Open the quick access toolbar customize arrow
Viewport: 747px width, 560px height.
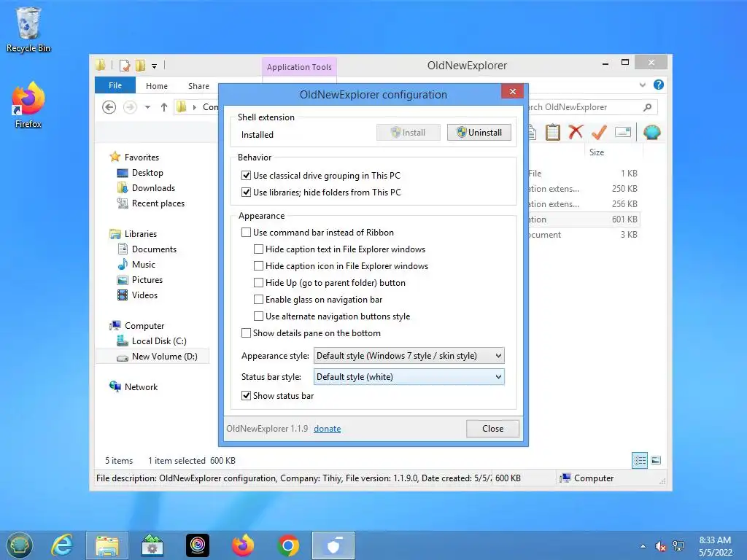(155, 66)
